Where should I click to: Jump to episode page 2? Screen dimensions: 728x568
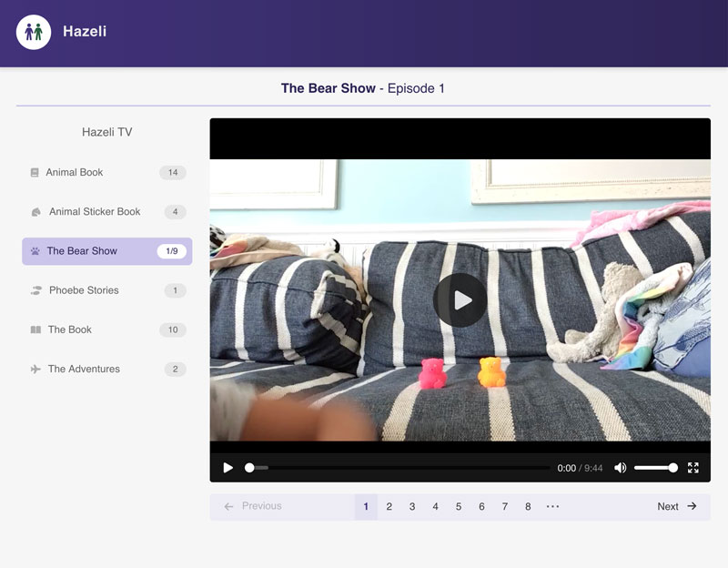pyautogui.click(x=389, y=507)
